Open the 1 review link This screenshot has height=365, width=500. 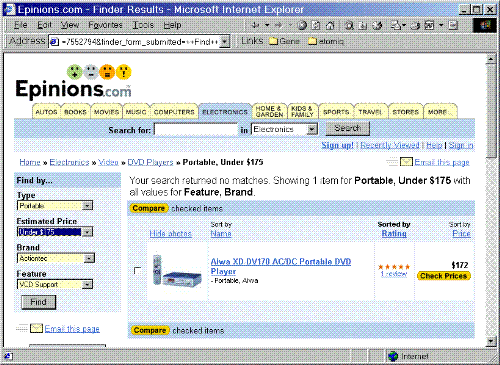[x=394, y=274]
